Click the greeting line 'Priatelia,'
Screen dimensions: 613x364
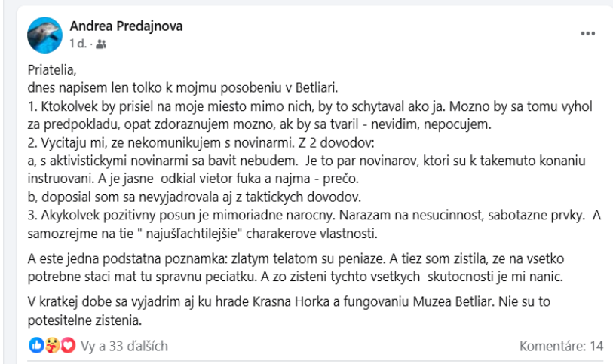tap(52, 70)
